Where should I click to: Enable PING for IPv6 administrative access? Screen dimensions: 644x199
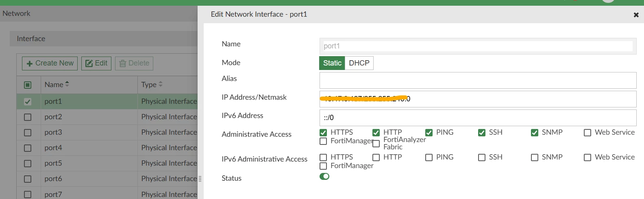point(429,157)
